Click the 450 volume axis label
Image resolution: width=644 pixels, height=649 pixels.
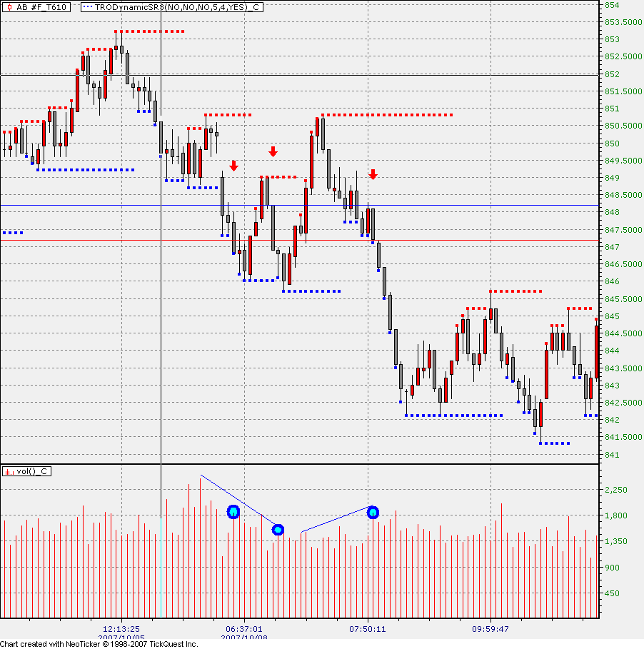612,593
